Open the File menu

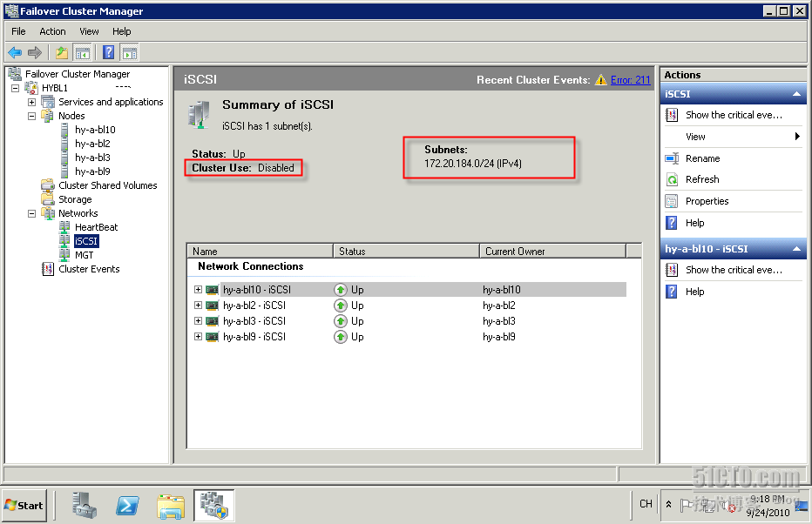(x=18, y=31)
